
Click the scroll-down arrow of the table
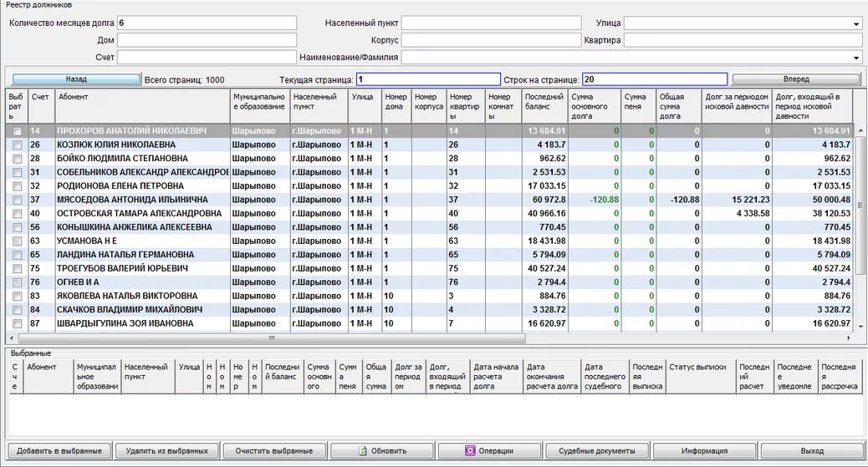coord(860,327)
